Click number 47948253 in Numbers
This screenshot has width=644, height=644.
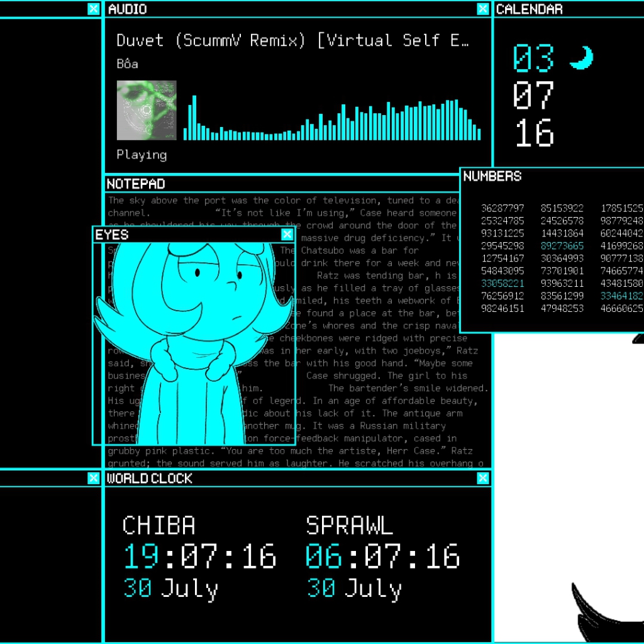tap(562, 308)
